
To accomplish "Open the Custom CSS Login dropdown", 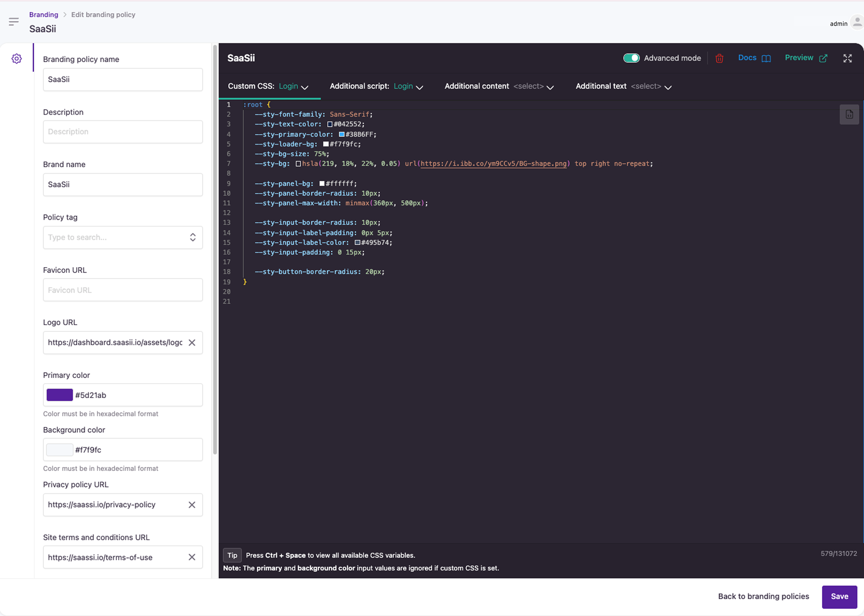I will tap(293, 86).
